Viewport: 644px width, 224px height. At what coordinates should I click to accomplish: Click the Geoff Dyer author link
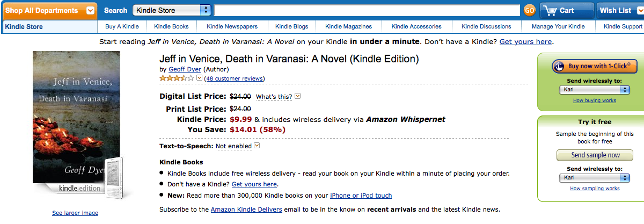[x=185, y=69]
